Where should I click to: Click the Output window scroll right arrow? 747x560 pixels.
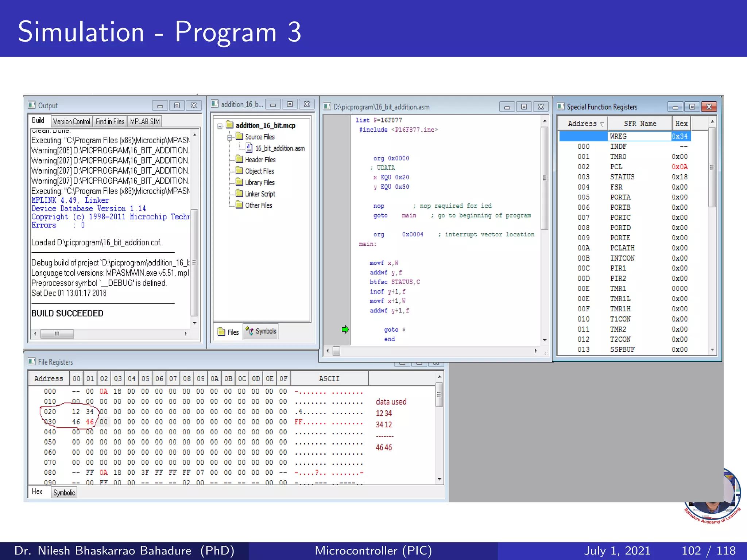(x=186, y=334)
